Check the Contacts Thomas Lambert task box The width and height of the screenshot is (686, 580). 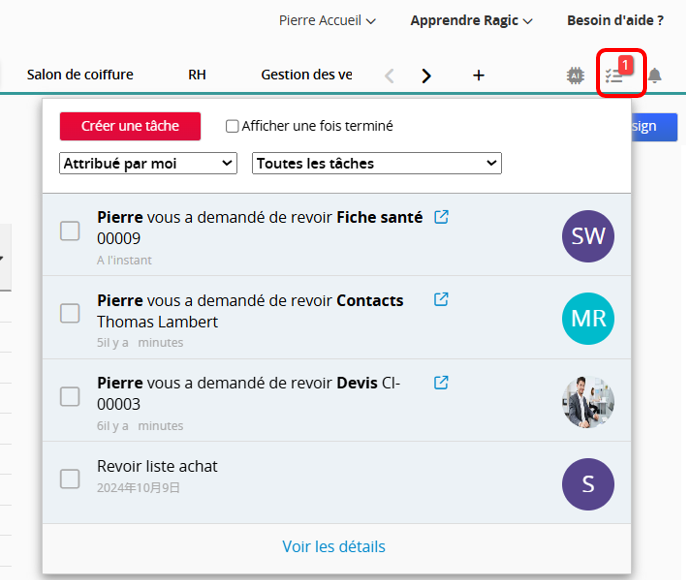pos(70,313)
